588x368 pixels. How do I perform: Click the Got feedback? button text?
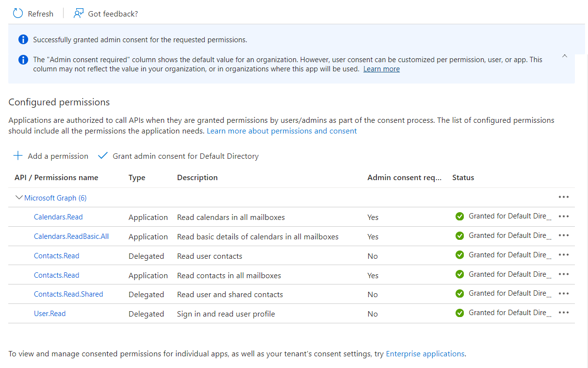113,14
